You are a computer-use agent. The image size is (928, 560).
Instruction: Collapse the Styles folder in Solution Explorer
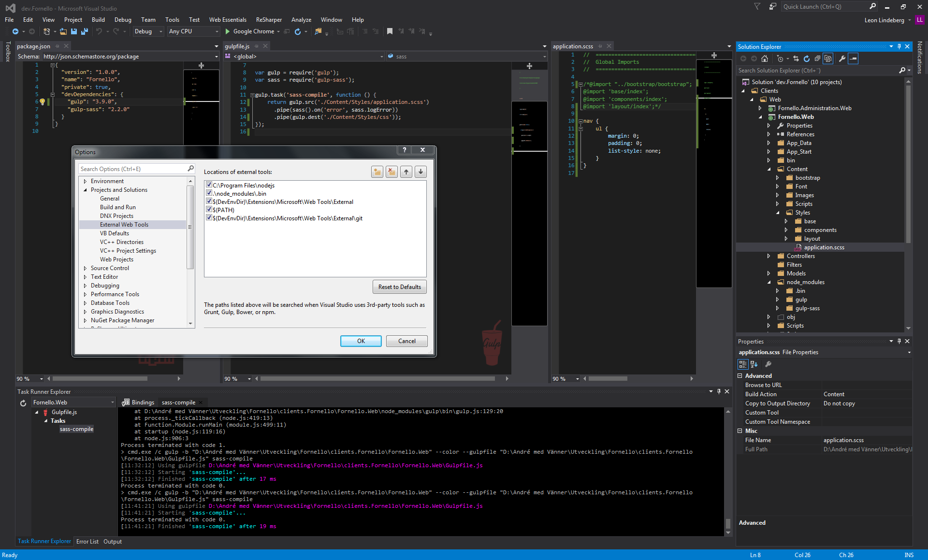pyautogui.click(x=778, y=213)
